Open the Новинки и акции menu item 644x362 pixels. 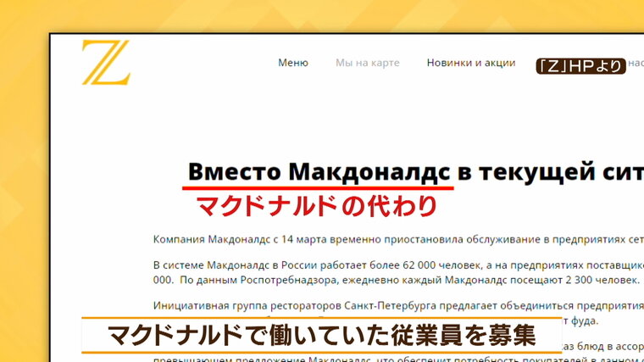tap(471, 63)
